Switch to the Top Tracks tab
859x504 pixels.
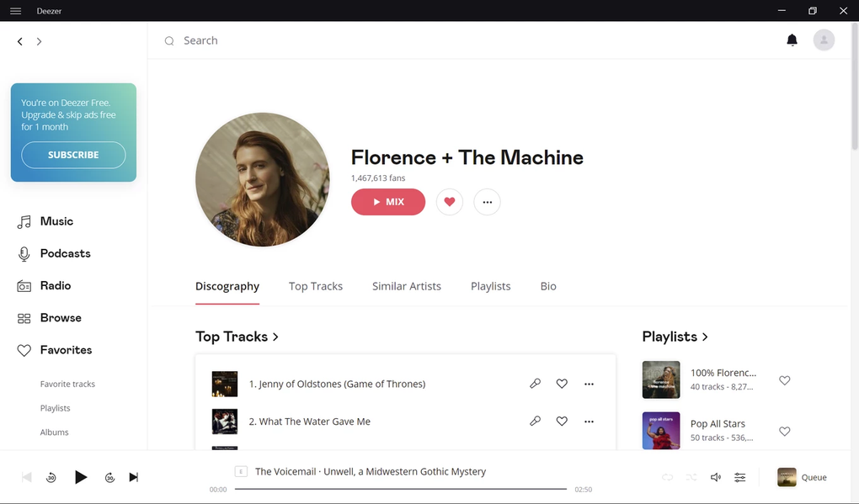(x=315, y=286)
